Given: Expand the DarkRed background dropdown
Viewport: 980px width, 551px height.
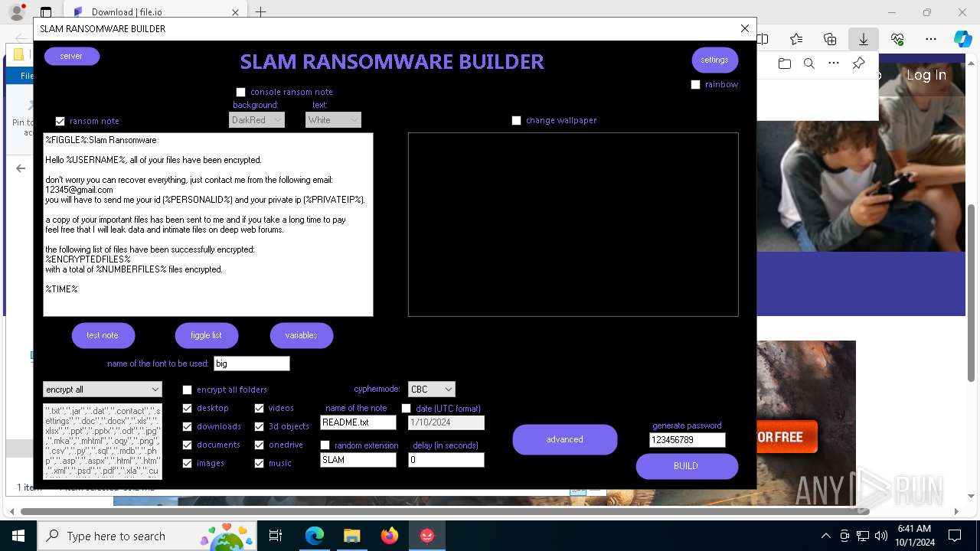Looking at the screenshot, I should 256,120.
